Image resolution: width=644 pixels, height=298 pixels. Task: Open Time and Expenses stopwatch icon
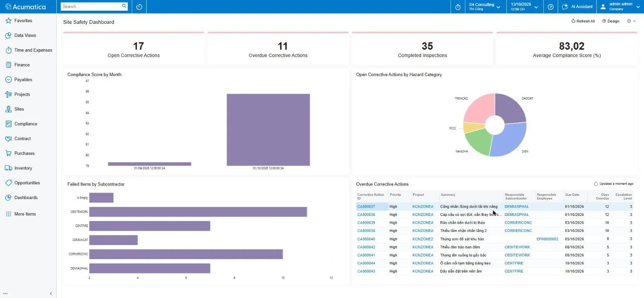pos(8,50)
